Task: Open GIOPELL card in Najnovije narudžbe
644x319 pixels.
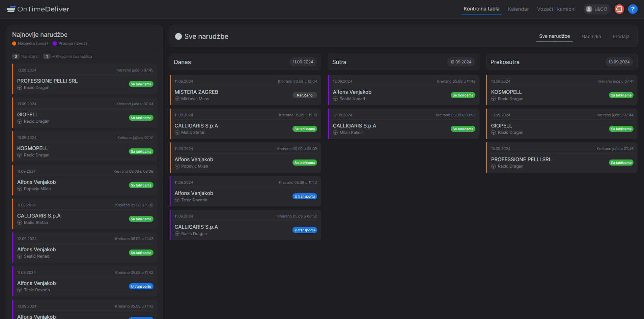Action: click(x=85, y=113)
